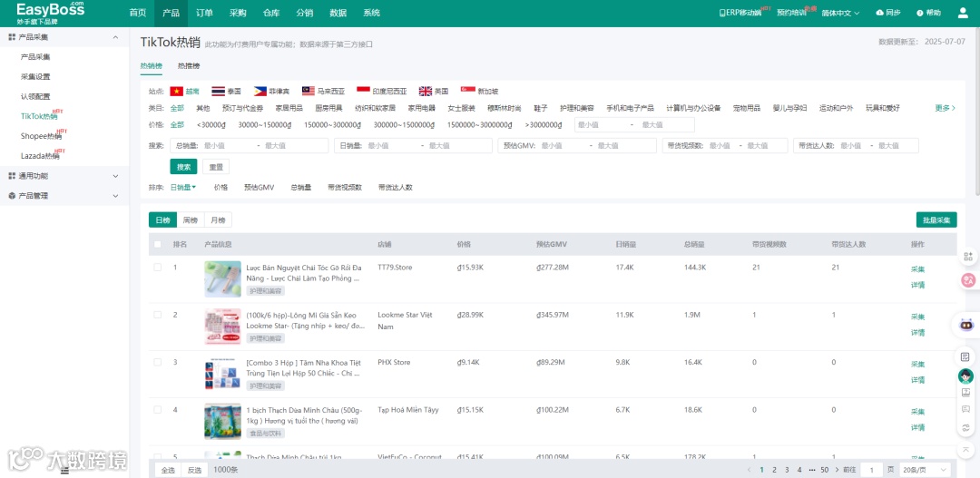Select the Philippines flag site

260,92
